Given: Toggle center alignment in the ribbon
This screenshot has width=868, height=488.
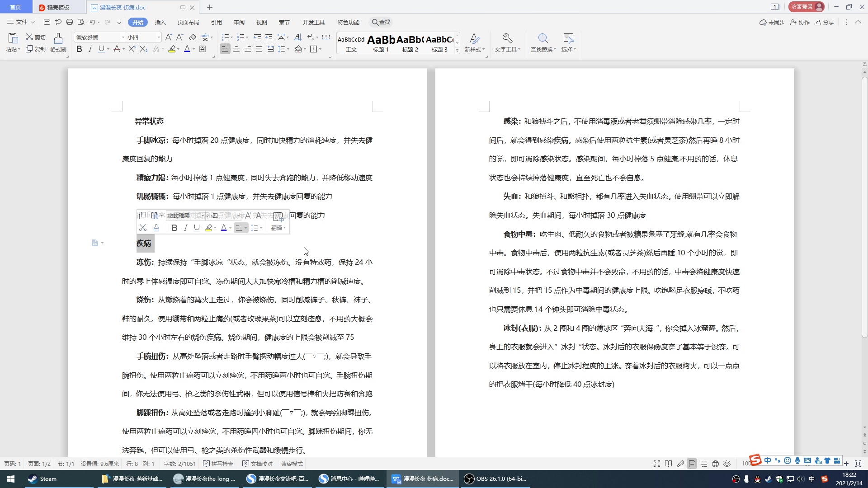Looking at the screenshot, I should [x=236, y=49].
